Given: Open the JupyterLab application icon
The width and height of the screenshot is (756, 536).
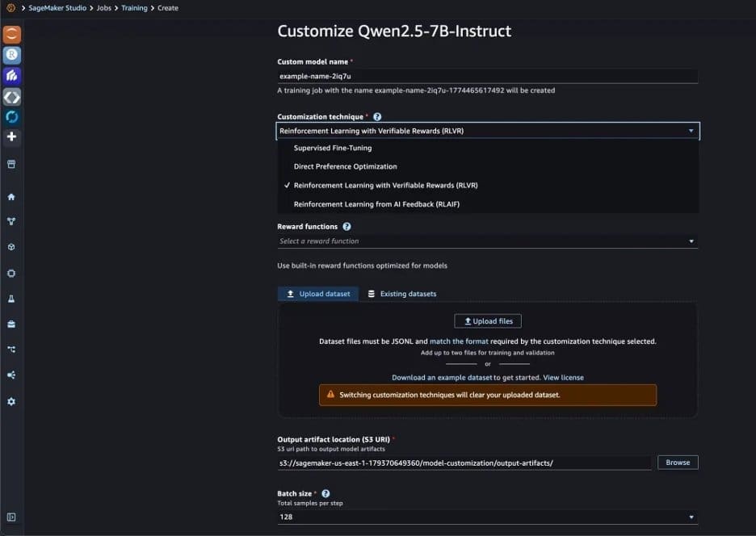Looking at the screenshot, I should point(11,34).
